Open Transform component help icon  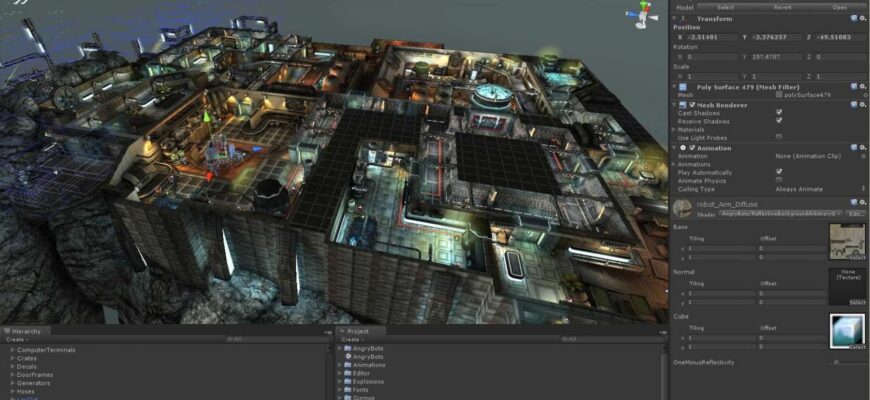854,18
